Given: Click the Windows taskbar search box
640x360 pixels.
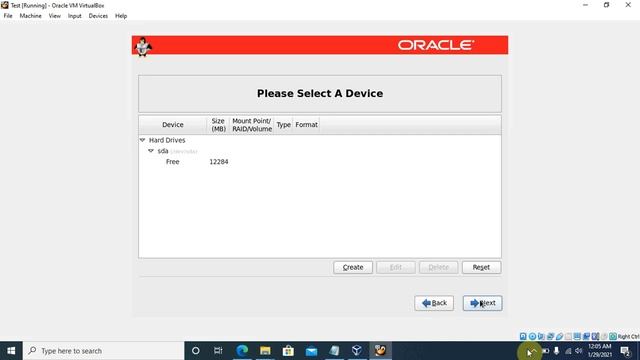Looking at the screenshot, I should [x=104, y=351].
